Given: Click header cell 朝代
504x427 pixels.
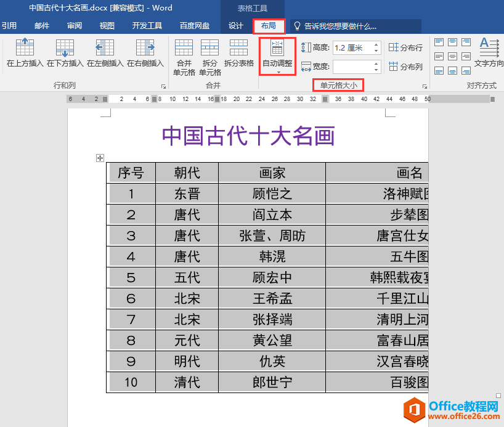Looking at the screenshot, I should [187, 173].
